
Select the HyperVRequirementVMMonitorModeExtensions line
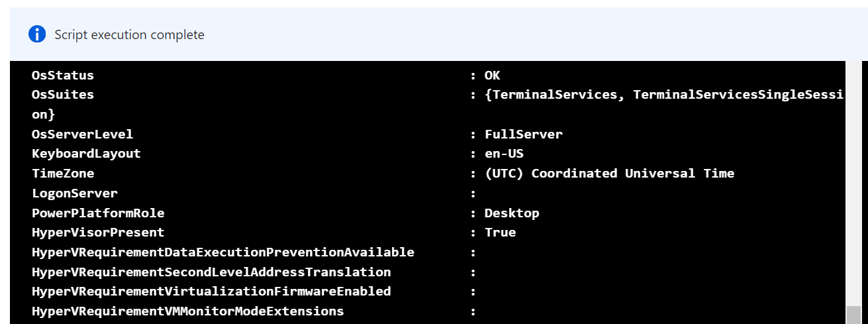coord(254,311)
